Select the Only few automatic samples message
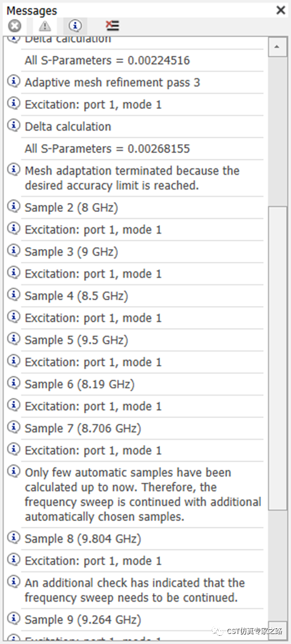The height and width of the screenshot is (644, 291). click(142, 494)
